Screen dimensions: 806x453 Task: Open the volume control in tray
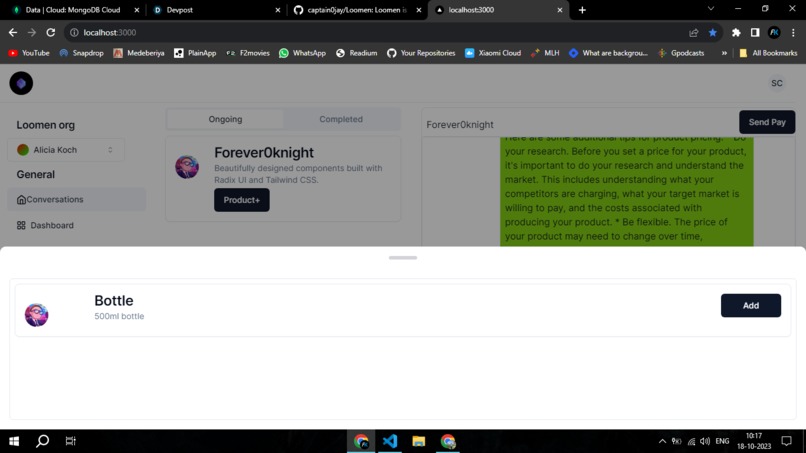pos(705,441)
